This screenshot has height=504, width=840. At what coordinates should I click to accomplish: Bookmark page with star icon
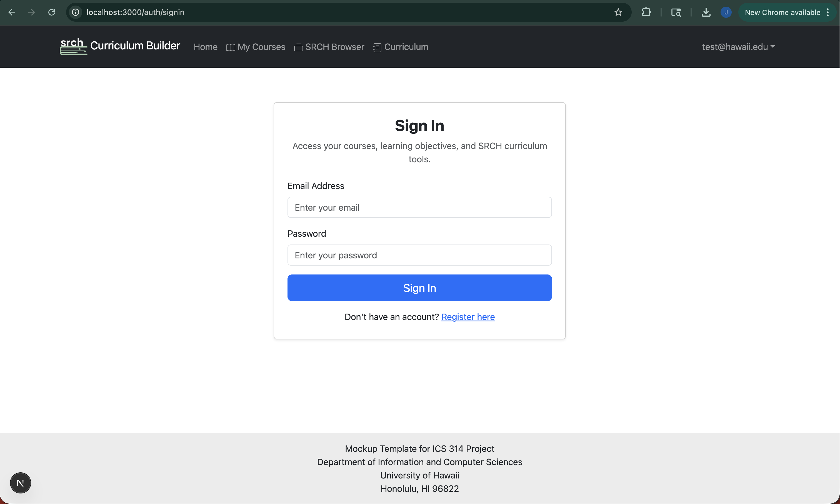point(618,12)
